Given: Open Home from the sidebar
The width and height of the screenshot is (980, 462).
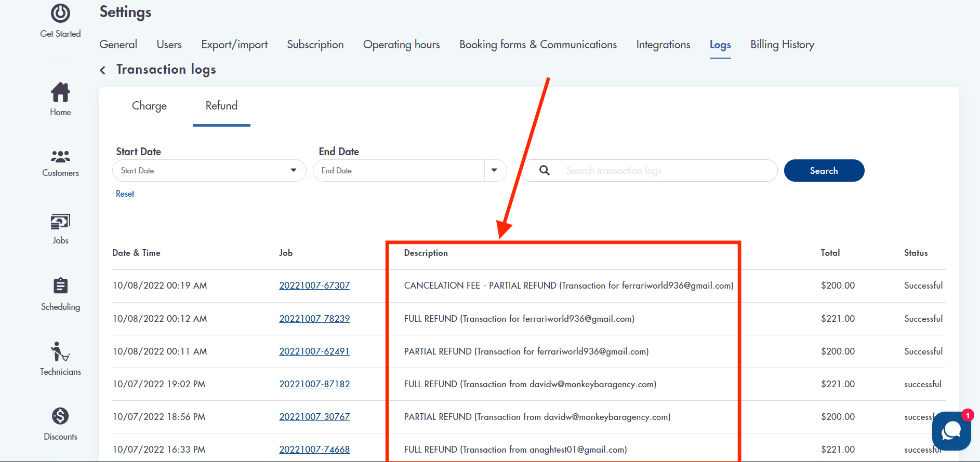Looking at the screenshot, I should click(x=60, y=93).
